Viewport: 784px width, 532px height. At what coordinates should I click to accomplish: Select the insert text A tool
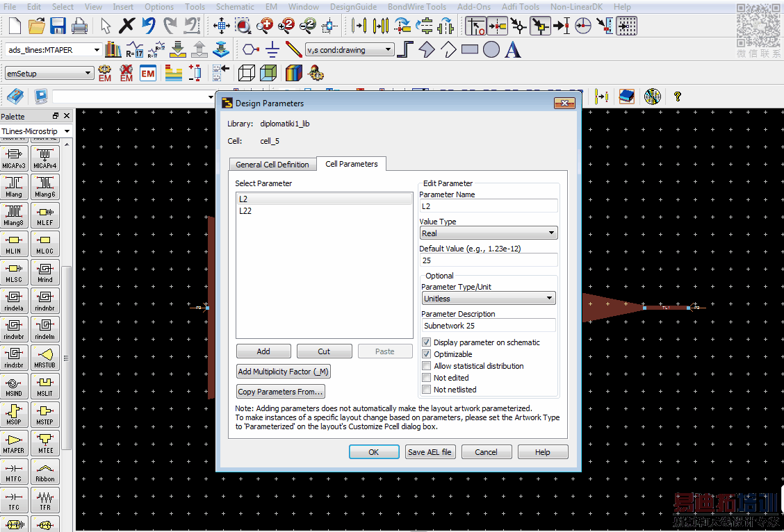513,49
